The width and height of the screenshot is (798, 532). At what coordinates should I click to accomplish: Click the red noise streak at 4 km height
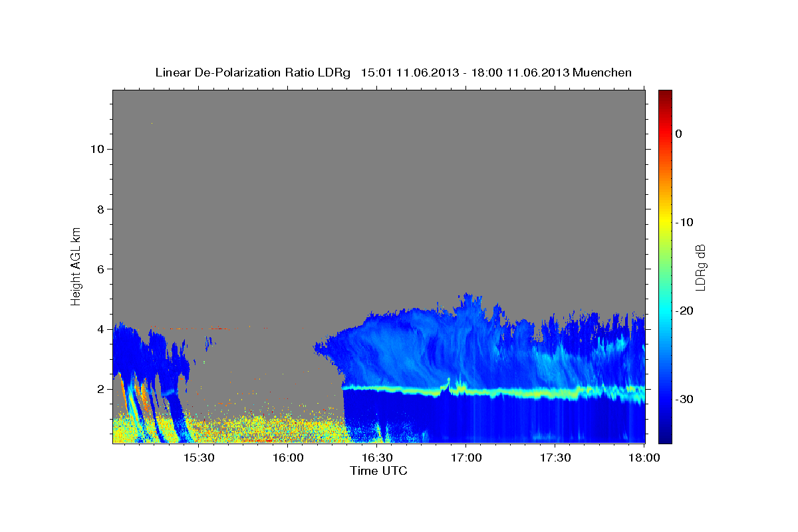point(198,328)
